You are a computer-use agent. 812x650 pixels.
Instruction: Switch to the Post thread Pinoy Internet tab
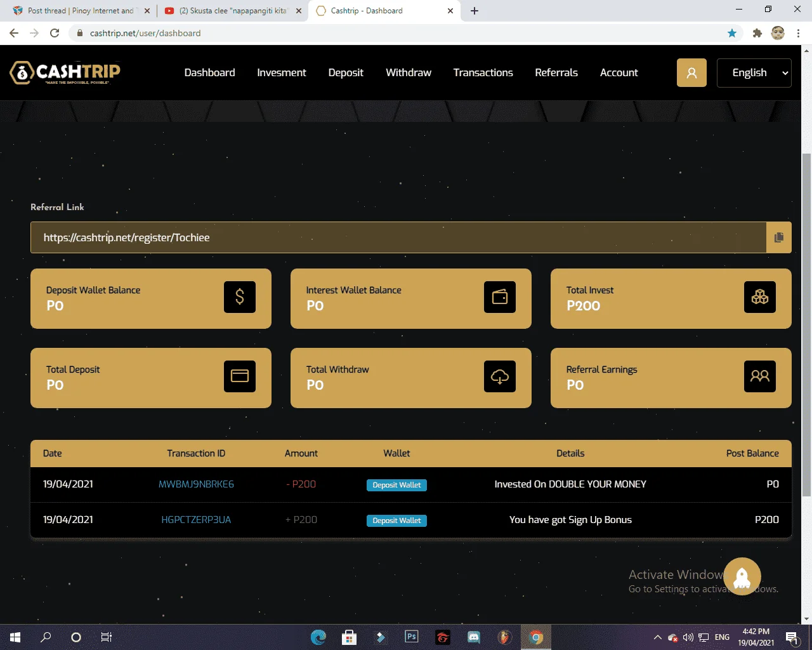point(81,11)
